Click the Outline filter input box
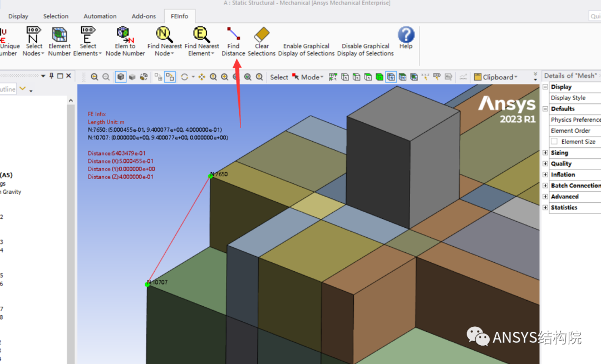The height and width of the screenshot is (364, 601). pyautogui.click(x=8, y=89)
